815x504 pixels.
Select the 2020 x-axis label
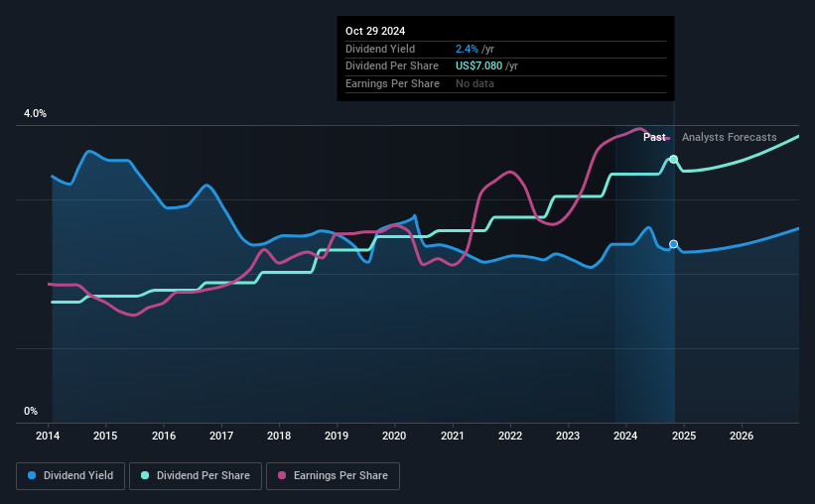394,436
